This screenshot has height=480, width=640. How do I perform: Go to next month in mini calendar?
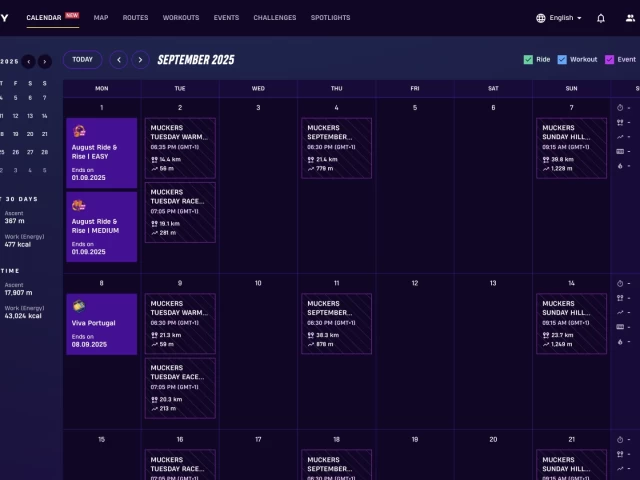(x=45, y=62)
